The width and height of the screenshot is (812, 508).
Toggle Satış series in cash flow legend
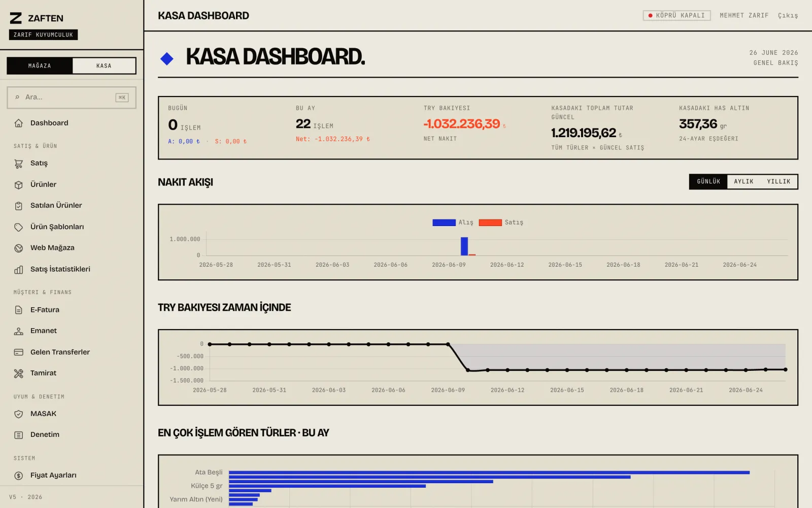point(501,223)
